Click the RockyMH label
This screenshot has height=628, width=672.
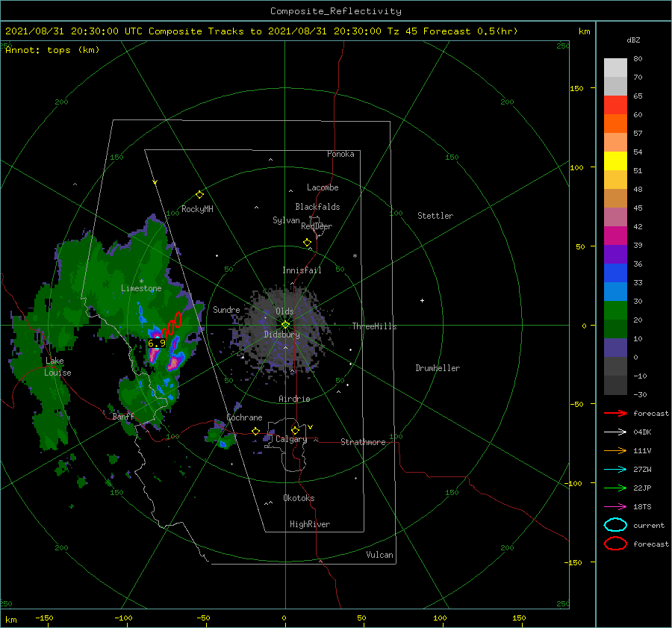[197, 209]
